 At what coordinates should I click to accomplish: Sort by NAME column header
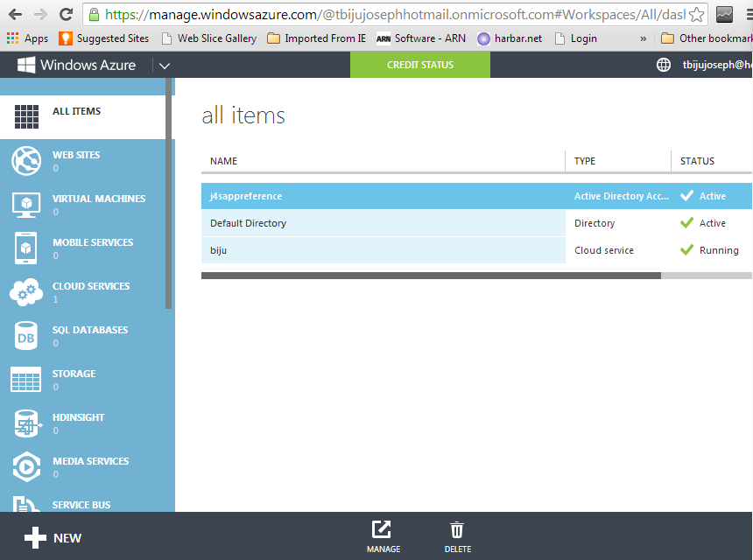tap(224, 161)
